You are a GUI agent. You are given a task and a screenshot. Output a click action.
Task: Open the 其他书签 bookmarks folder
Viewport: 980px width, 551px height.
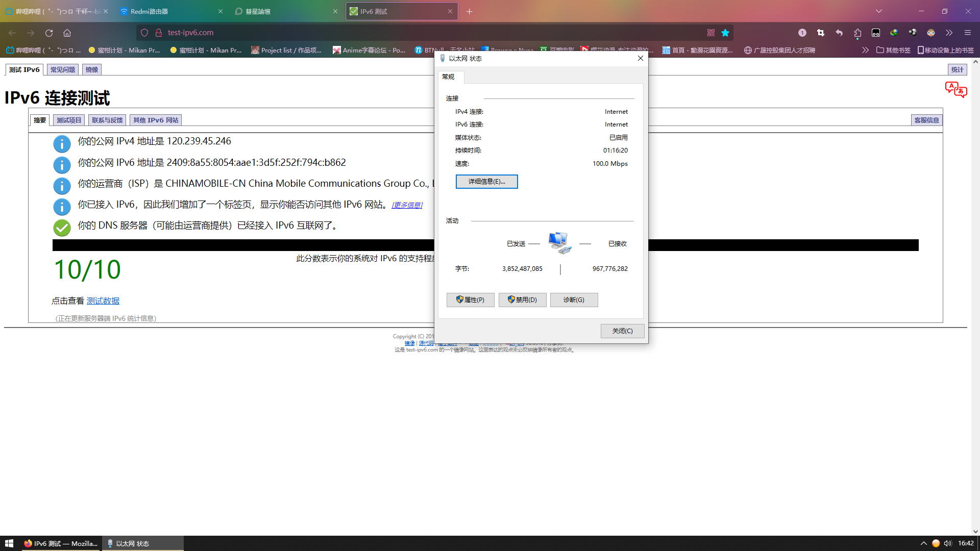coord(893,50)
